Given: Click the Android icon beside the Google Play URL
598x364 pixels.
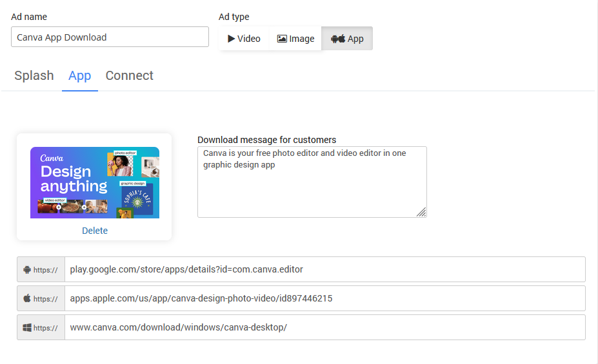Looking at the screenshot, I should click(x=27, y=269).
